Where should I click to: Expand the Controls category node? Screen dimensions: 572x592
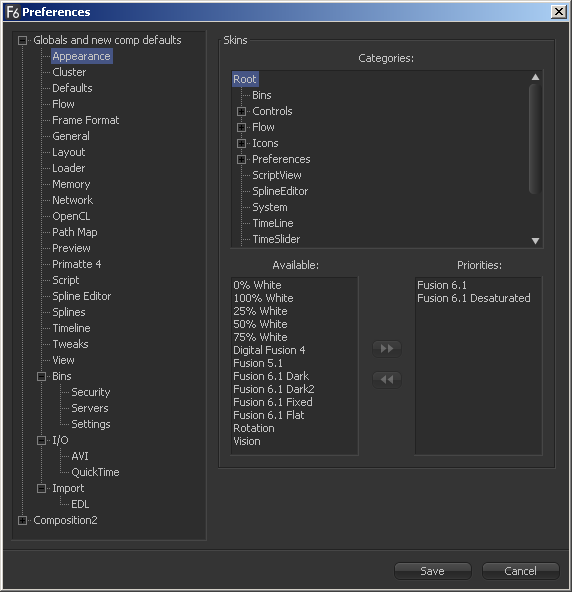241,111
